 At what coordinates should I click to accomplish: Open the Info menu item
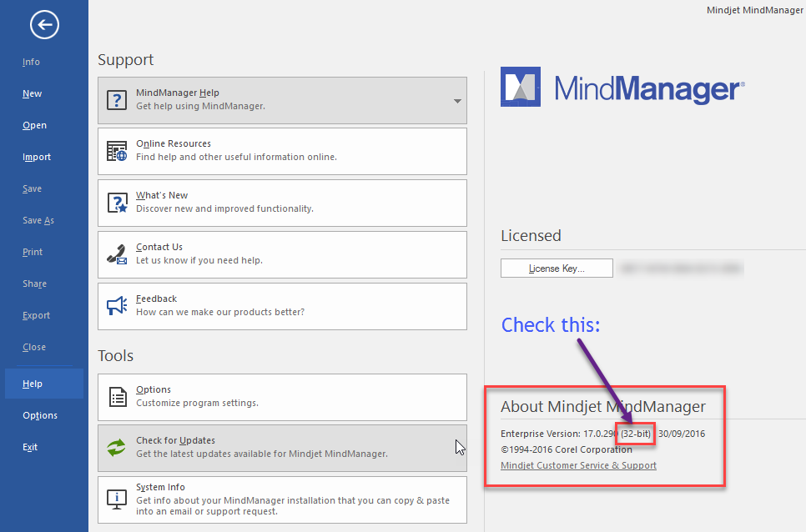(31, 62)
